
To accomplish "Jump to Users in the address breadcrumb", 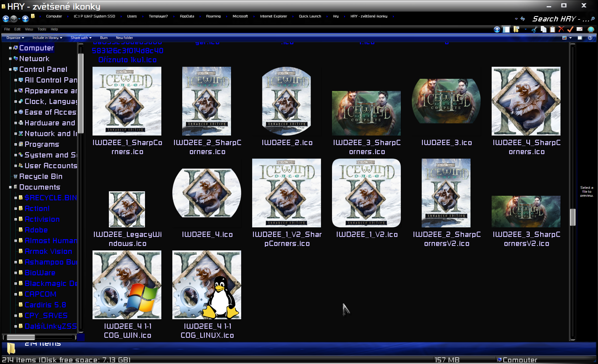I will coord(132,16).
